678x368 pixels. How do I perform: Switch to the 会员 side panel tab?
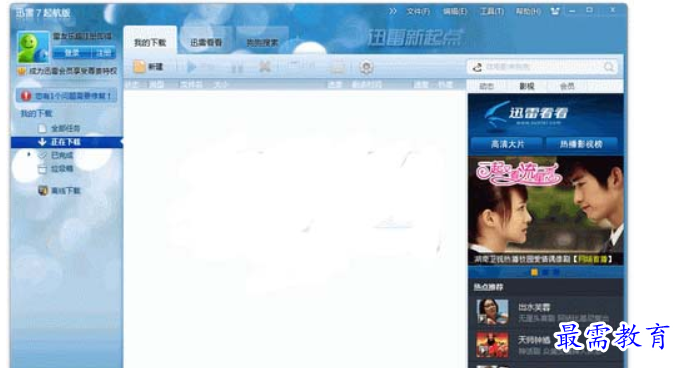(x=567, y=86)
